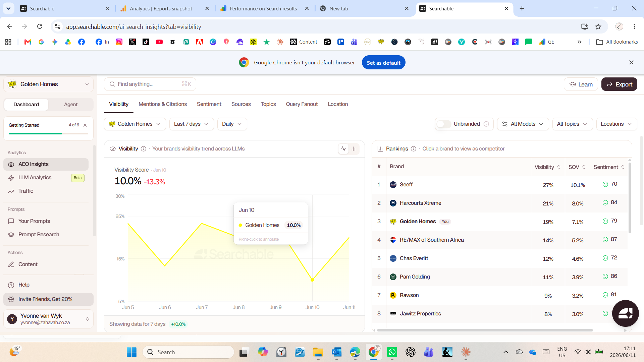Open Sentiment tab
Screen dimensions: 644x362
(x=209, y=104)
